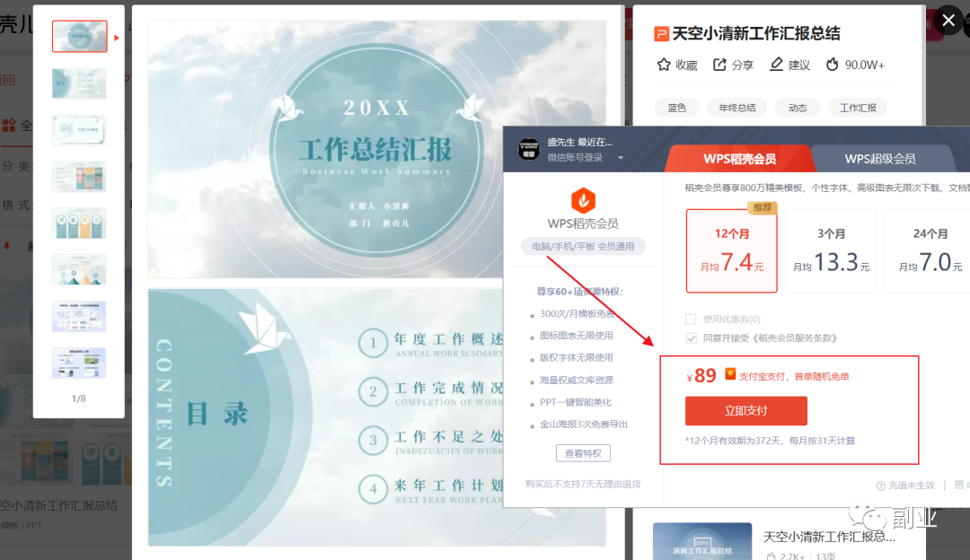Click the 收藏 star icon
Image resolution: width=970 pixels, height=560 pixels.
point(664,65)
